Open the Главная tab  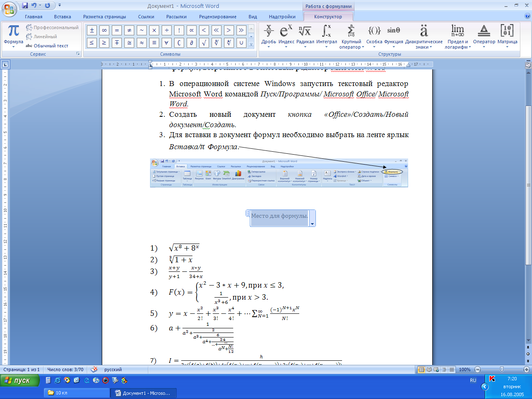34,17
